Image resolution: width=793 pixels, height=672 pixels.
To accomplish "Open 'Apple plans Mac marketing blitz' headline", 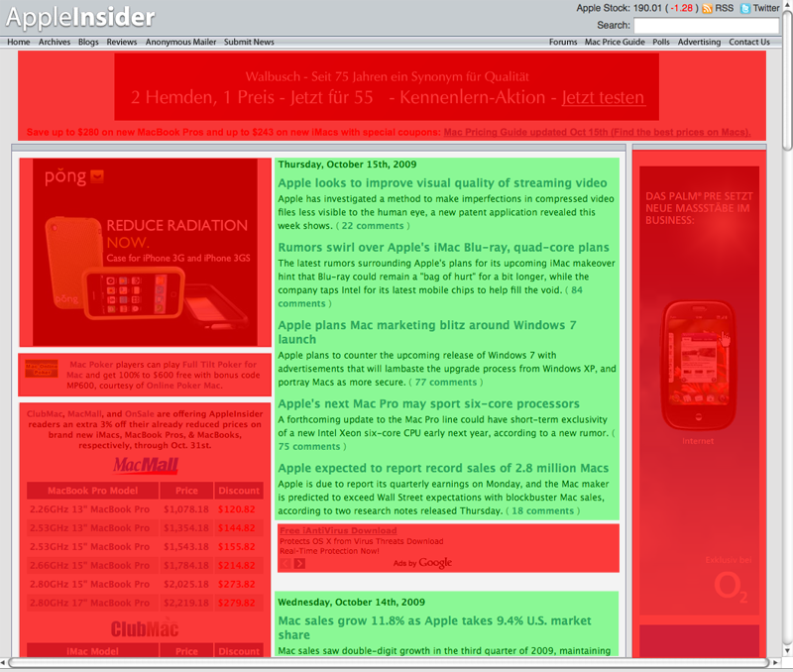I will coord(427,332).
